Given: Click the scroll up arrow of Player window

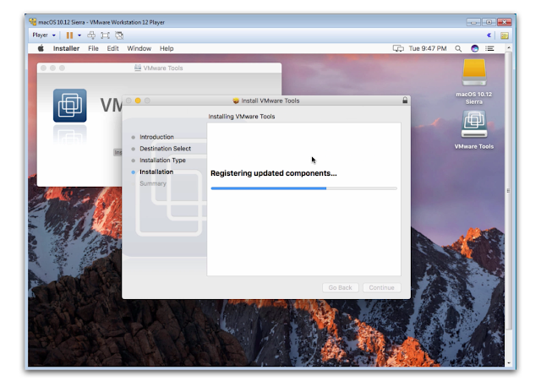Looking at the screenshot, I should pos(508,47).
